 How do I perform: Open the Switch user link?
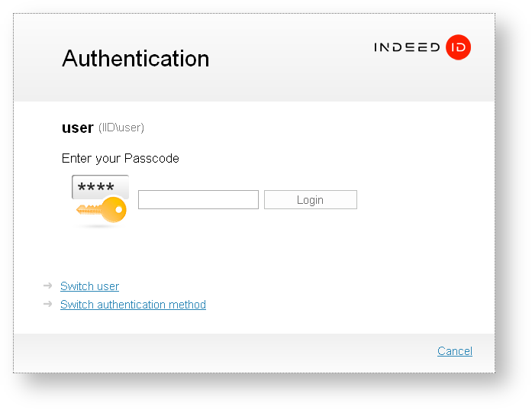pos(89,286)
